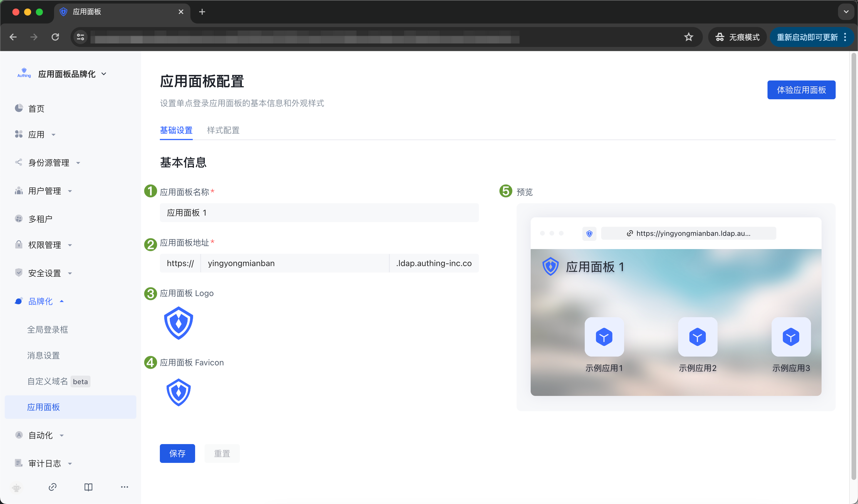Click the 示例应用2 preview thumbnail
The image size is (858, 504).
coord(697,337)
